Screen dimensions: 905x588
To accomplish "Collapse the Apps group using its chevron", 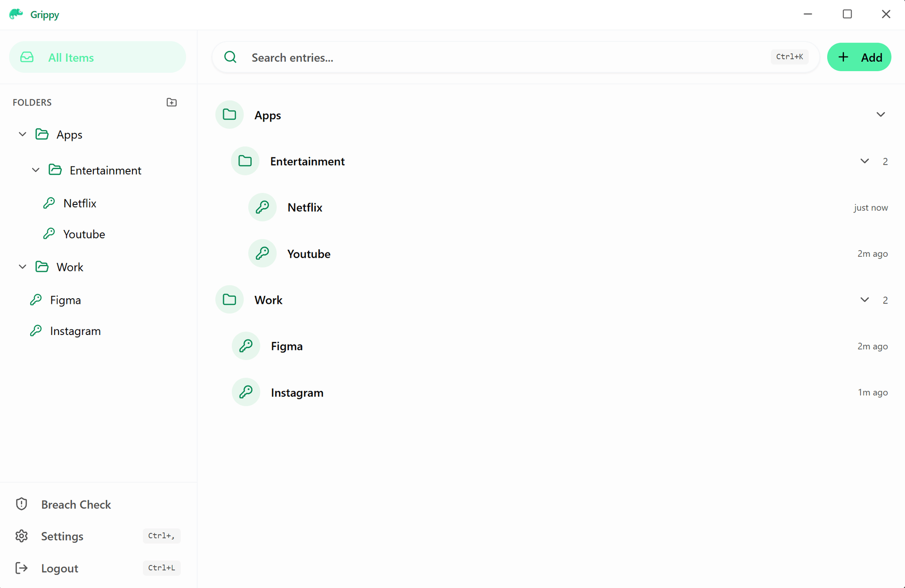I will (880, 114).
